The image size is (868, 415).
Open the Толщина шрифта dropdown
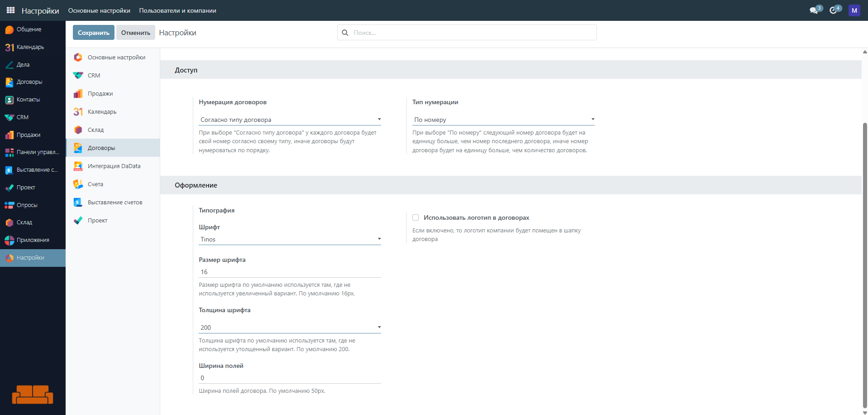point(290,328)
